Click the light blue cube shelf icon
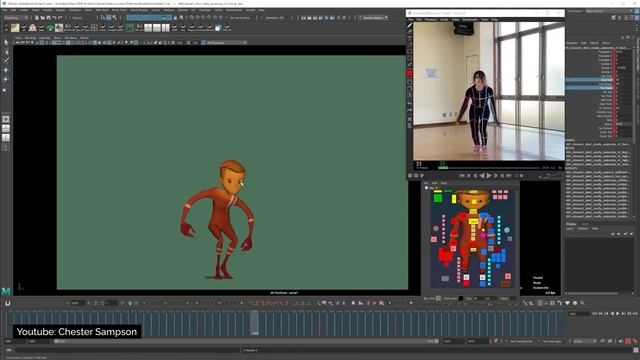This screenshot has width=640, height=360. 218,28
